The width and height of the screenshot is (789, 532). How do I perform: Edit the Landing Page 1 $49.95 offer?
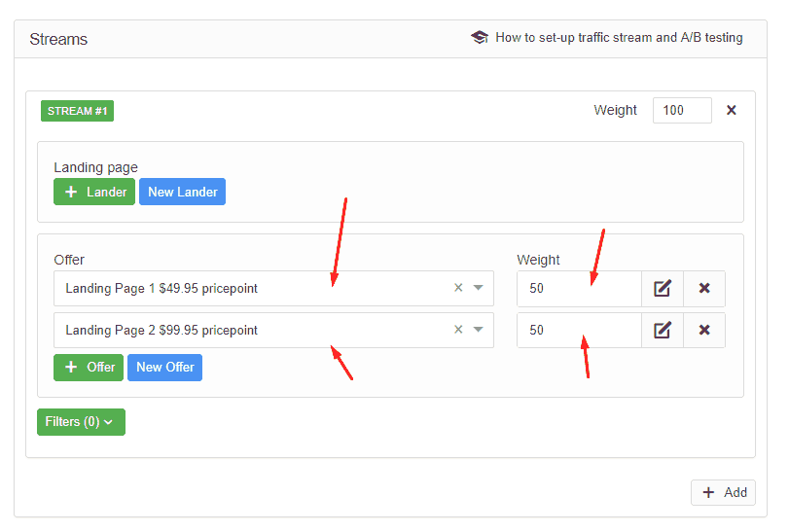(x=663, y=289)
